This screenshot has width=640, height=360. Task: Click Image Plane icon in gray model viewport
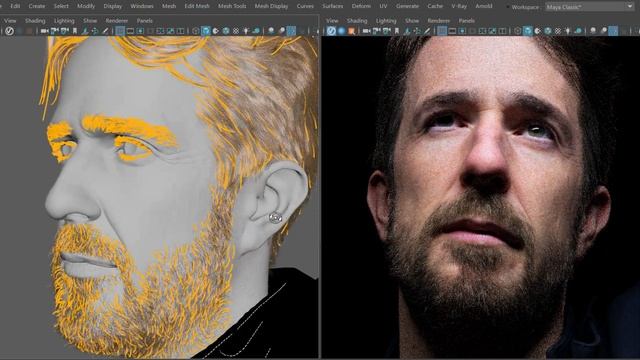click(x=84, y=31)
